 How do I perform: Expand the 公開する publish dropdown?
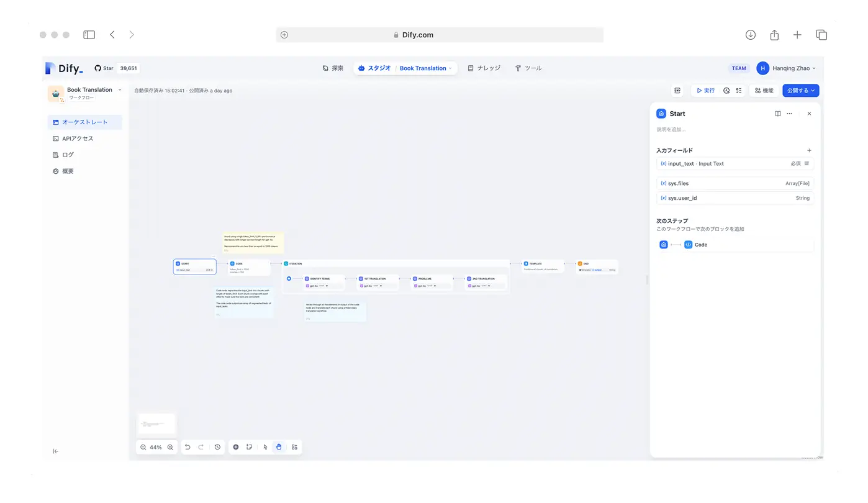[x=800, y=91]
